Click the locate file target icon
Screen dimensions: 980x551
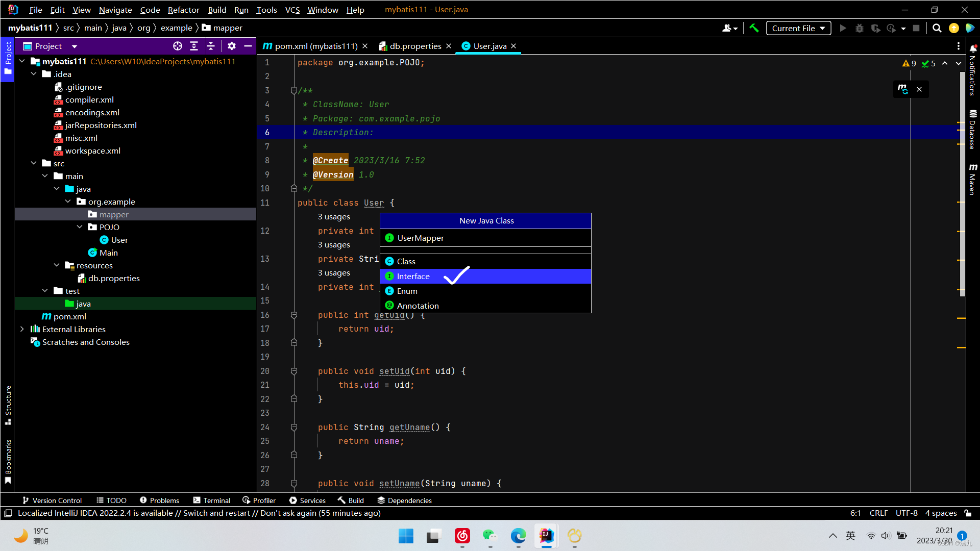click(x=177, y=46)
